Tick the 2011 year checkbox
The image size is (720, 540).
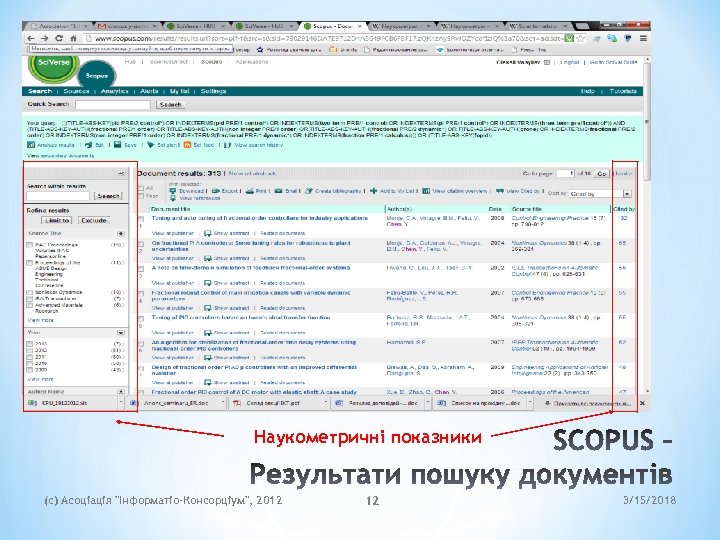tap(30, 357)
